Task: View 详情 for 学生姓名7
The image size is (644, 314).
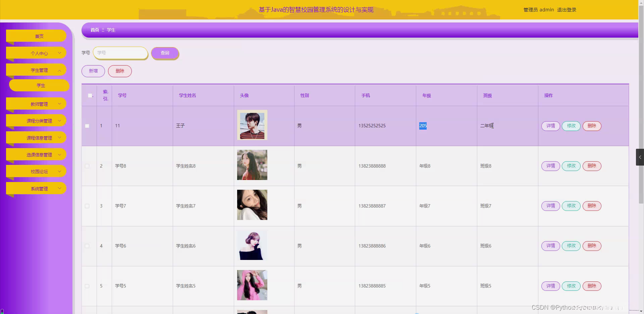Action: click(551, 206)
